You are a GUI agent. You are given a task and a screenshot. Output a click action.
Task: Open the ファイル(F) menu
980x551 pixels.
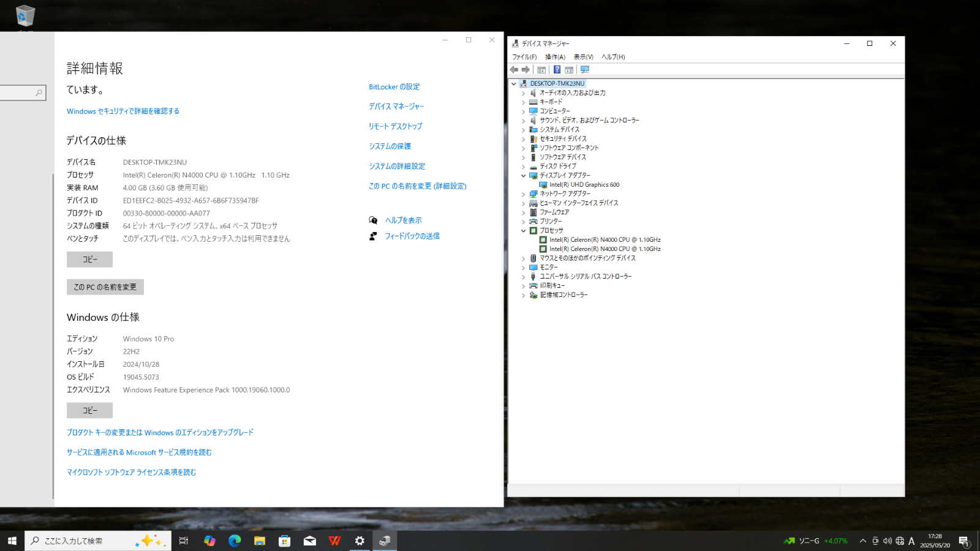tap(524, 57)
